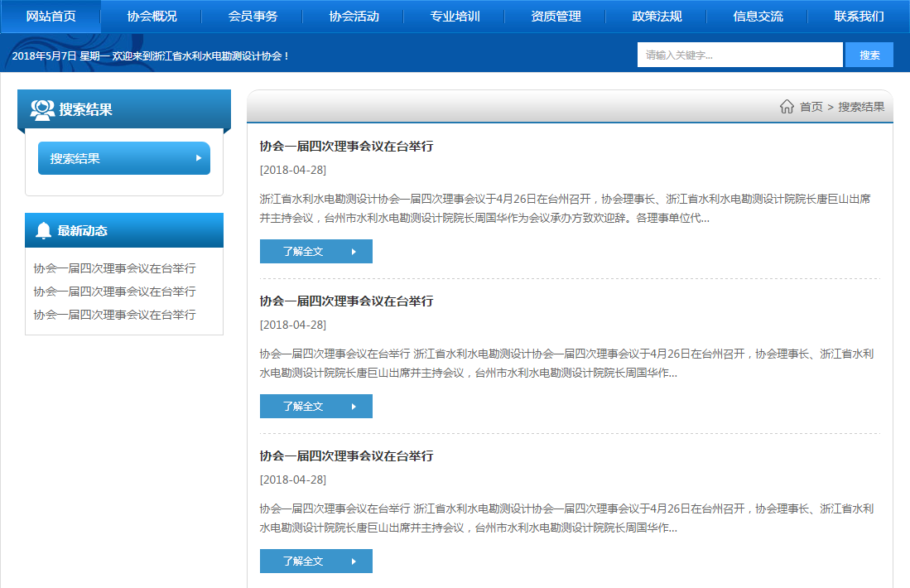910x588 pixels.
Task: Click the arrow on the sidebar 搜索结果 button
Action: (x=199, y=158)
